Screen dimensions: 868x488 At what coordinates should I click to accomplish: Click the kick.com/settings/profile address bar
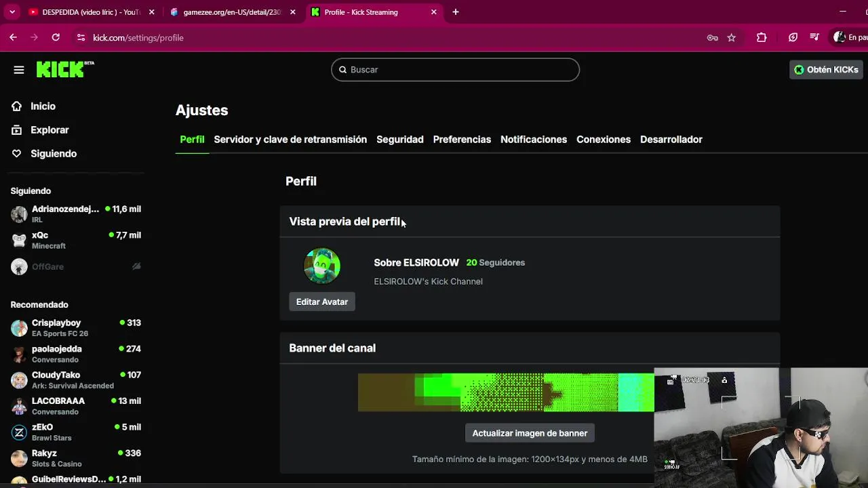click(138, 38)
